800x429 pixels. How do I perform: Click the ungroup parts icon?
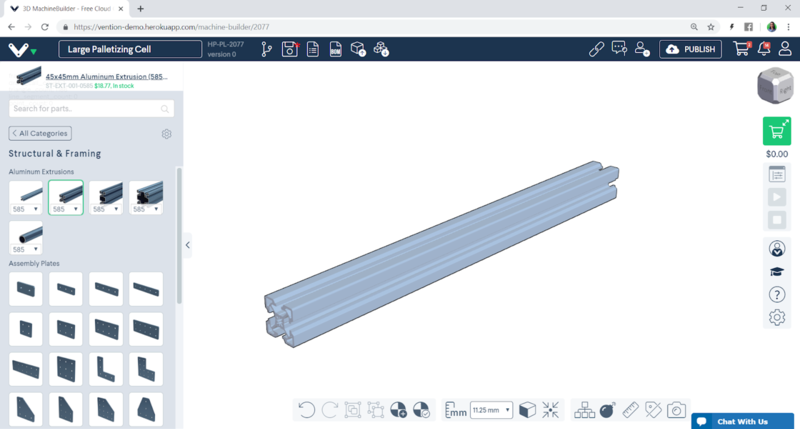click(376, 410)
